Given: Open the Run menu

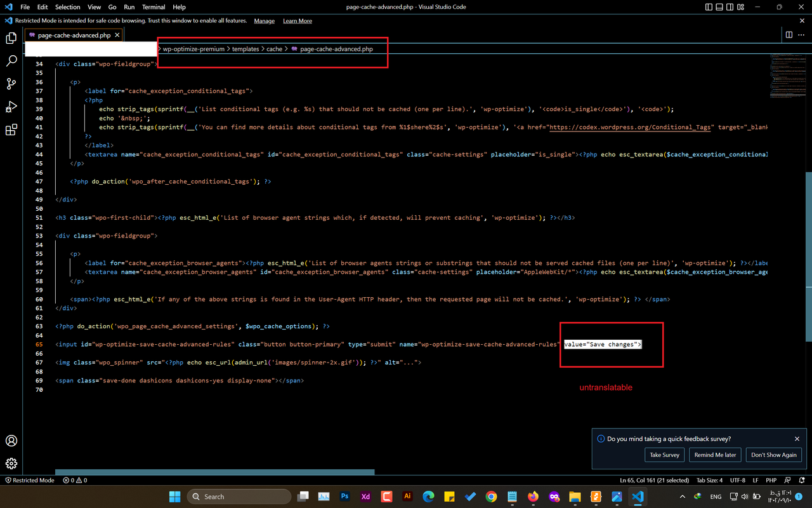Looking at the screenshot, I should click(x=129, y=7).
